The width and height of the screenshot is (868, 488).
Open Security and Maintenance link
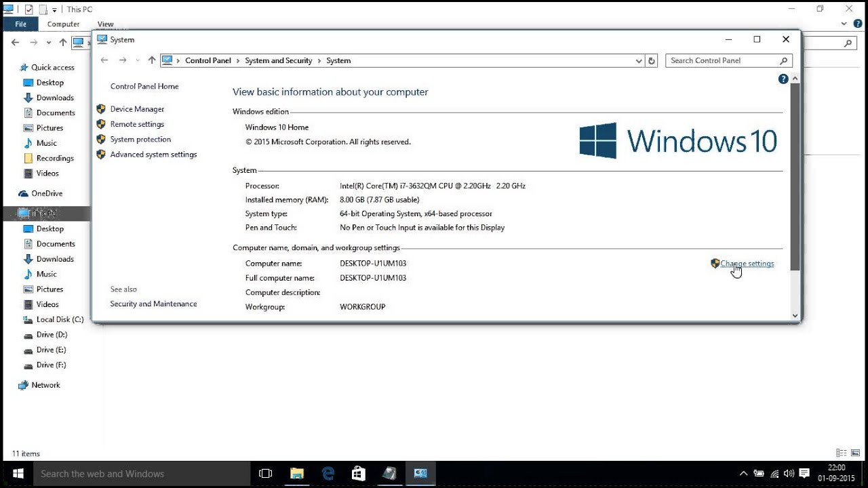(153, 304)
